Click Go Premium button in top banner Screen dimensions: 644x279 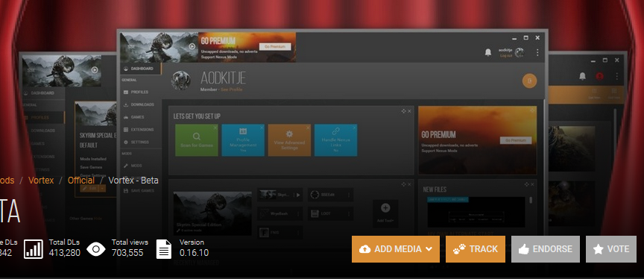pos(275,47)
